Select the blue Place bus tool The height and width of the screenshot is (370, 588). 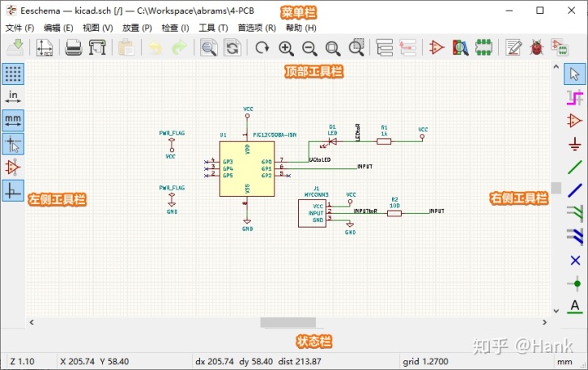point(574,190)
